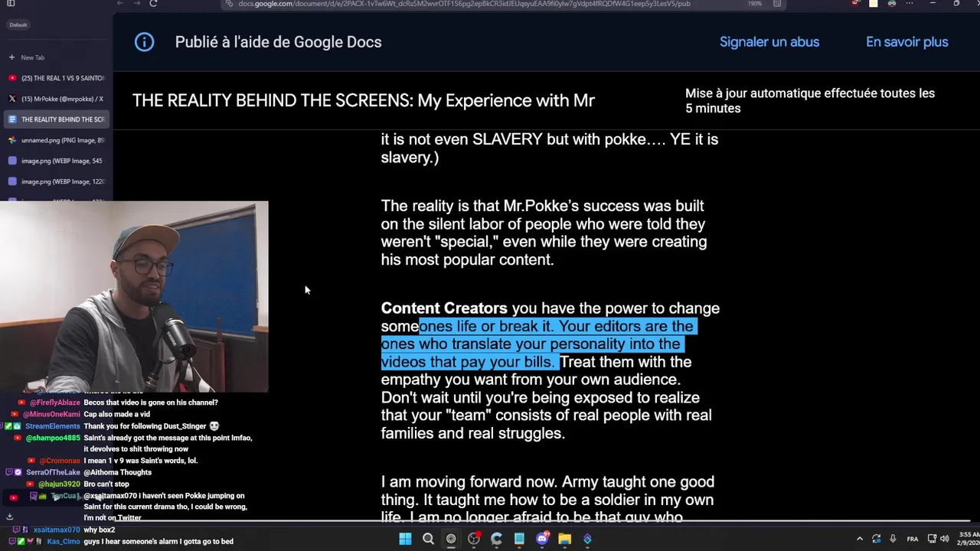The width and height of the screenshot is (980, 551).
Task: Click the StreamElements username in chat
Action: coord(52,426)
